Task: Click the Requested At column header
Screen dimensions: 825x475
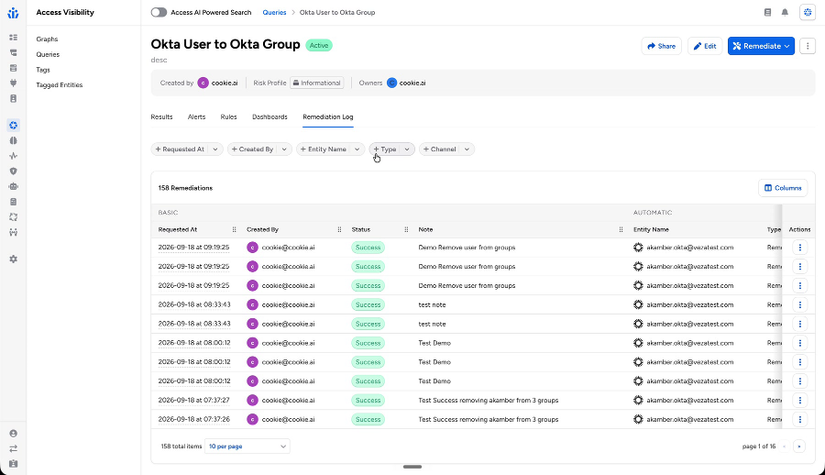Action: tap(177, 229)
